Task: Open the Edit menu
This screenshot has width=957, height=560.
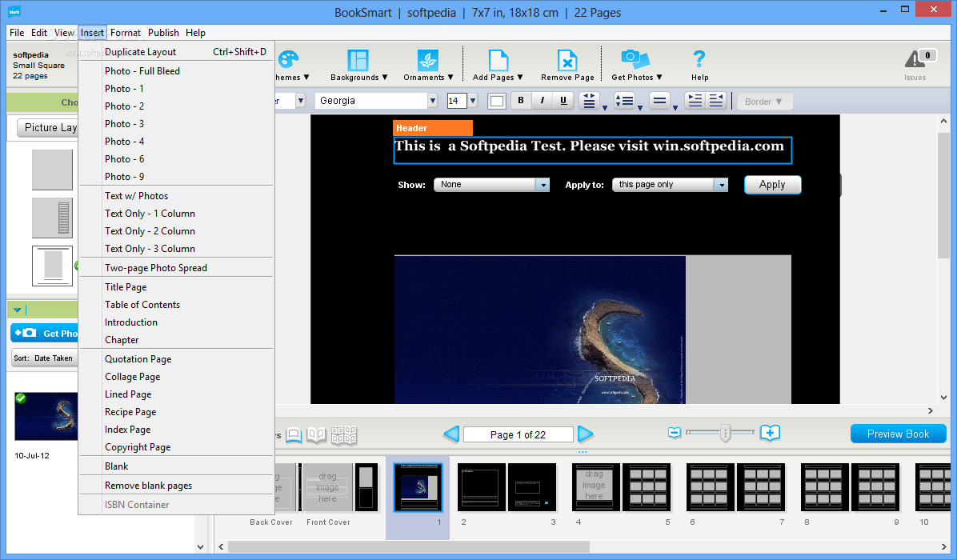Action: 39,33
